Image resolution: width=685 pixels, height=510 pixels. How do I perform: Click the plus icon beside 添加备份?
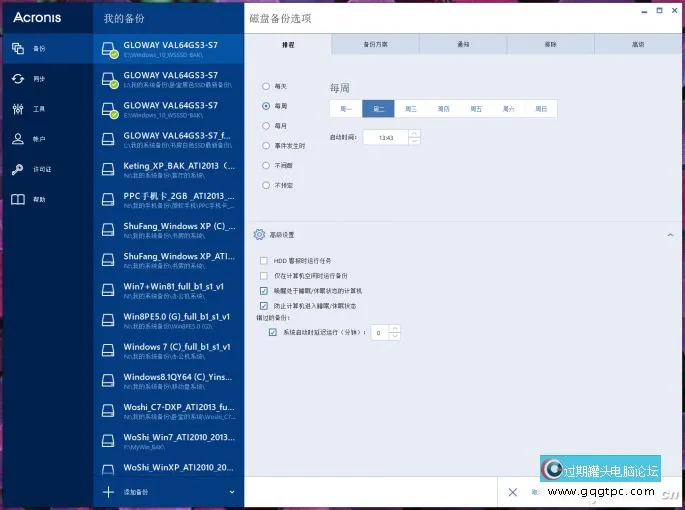click(x=109, y=492)
